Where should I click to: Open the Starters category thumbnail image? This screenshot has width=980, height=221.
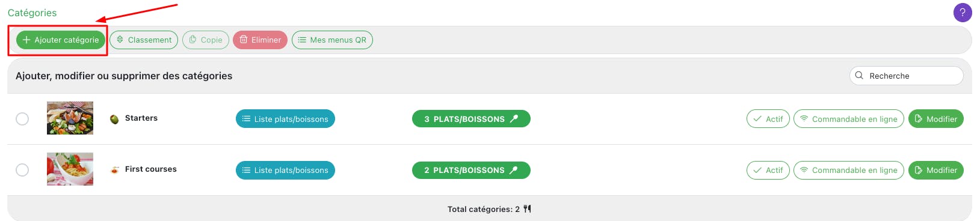click(x=70, y=118)
